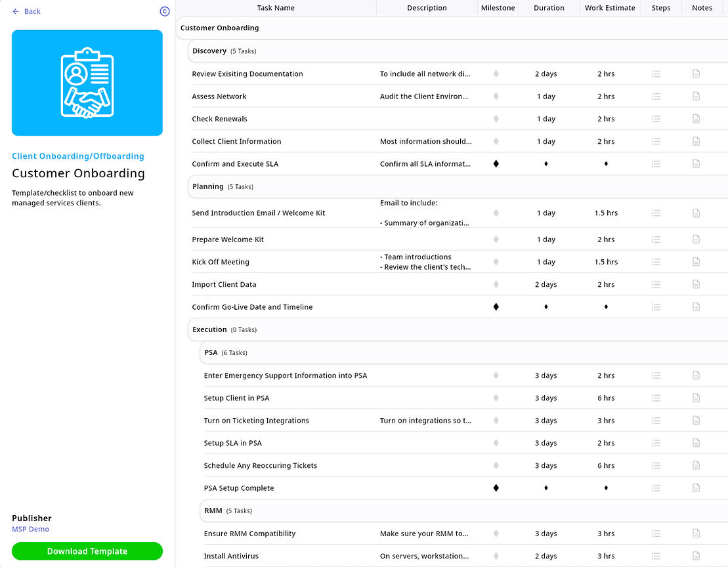Toggle milestone for PSA Setup Complete

point(496,488)
